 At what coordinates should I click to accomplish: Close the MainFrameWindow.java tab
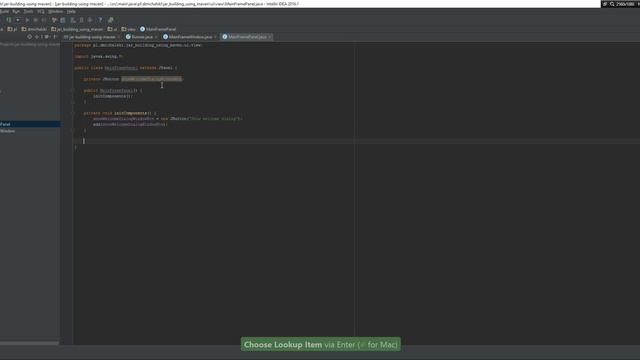point(216,37)
